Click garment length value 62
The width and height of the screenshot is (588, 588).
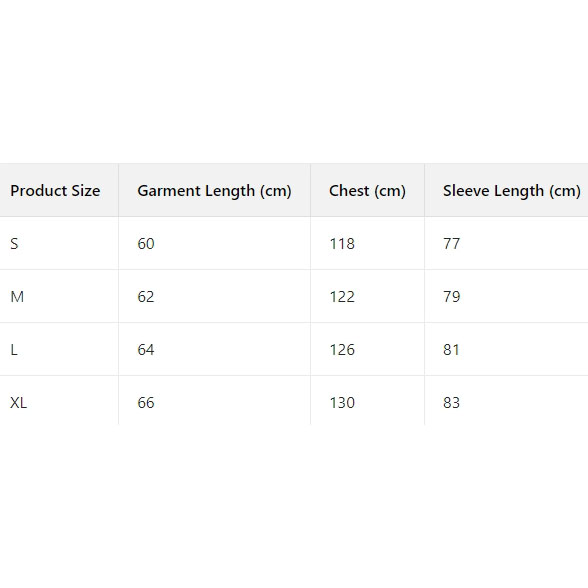(x=146, y=297)
